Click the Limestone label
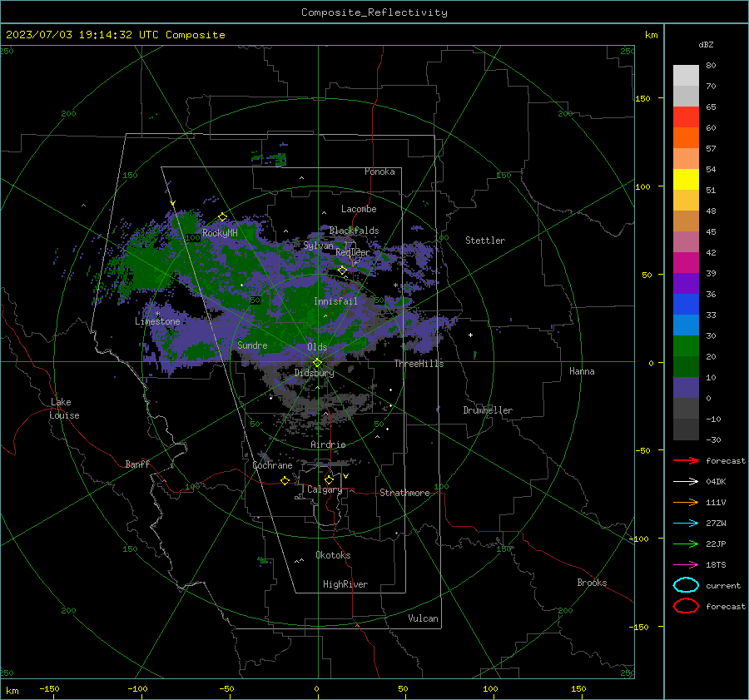This screenshot has width=749, height=700. tap(157, 321)
